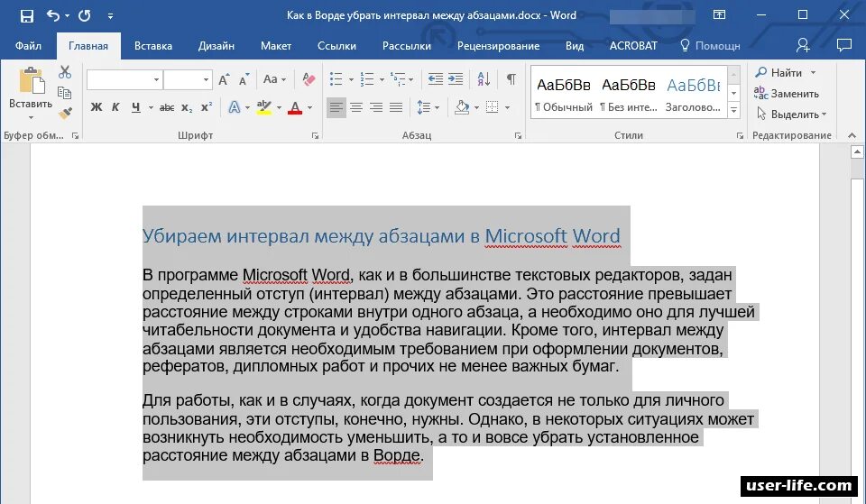The height and width of the screenshot is (504, 866).
Task: Decrease paragraph indent
Action: point(435,79)
